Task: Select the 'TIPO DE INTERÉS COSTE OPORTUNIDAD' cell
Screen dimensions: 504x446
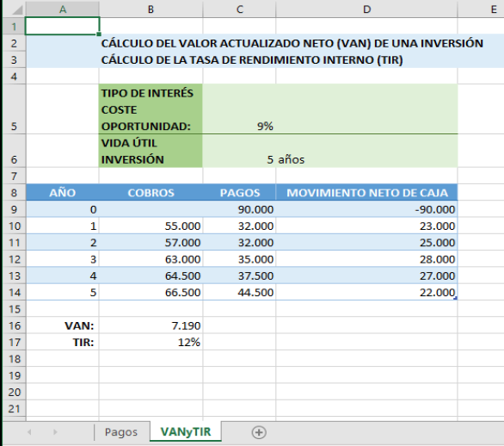Action: tap(151, 109)
